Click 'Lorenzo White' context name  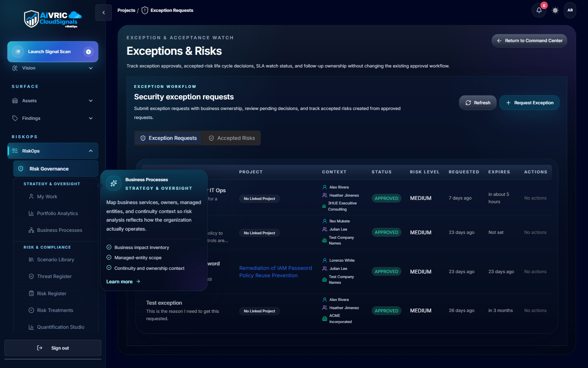tap(342, 260)
